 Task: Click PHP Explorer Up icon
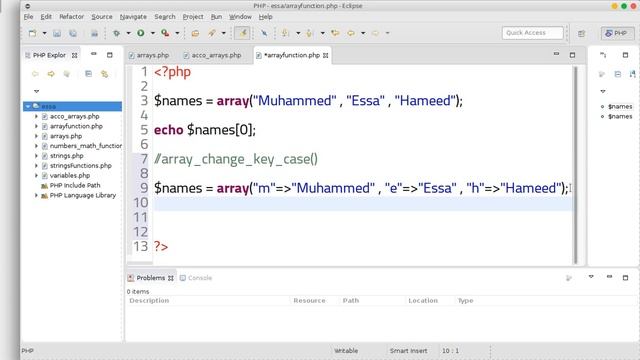click(67, 74)
